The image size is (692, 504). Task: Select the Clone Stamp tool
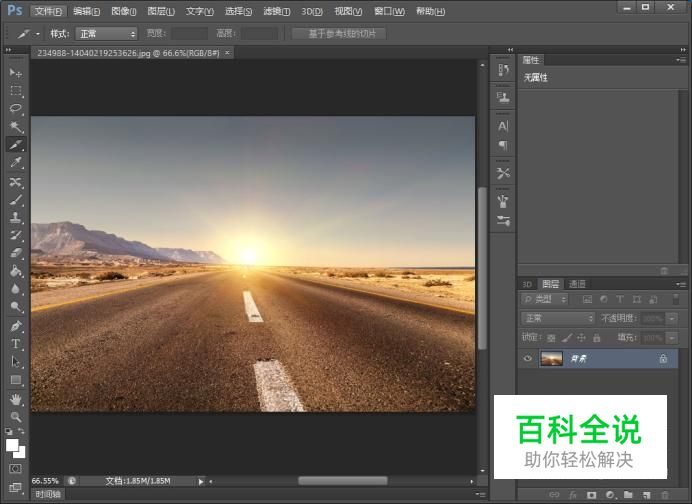pos(16,218)
